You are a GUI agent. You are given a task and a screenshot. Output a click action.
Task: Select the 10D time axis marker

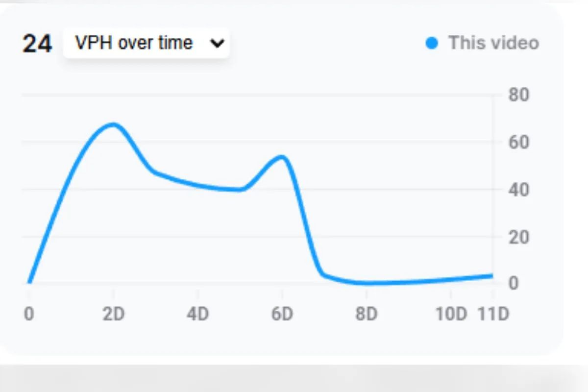click(x=451, y=314)
